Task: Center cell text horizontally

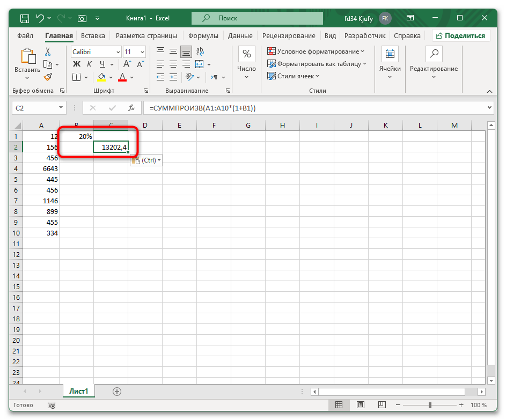Action: coord(173,64)
